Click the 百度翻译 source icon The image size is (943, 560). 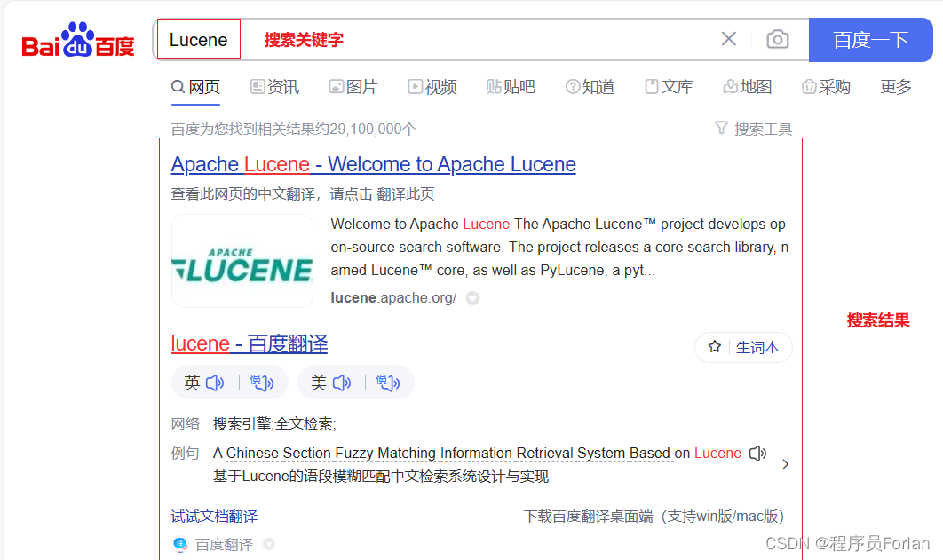coord(180,544)
